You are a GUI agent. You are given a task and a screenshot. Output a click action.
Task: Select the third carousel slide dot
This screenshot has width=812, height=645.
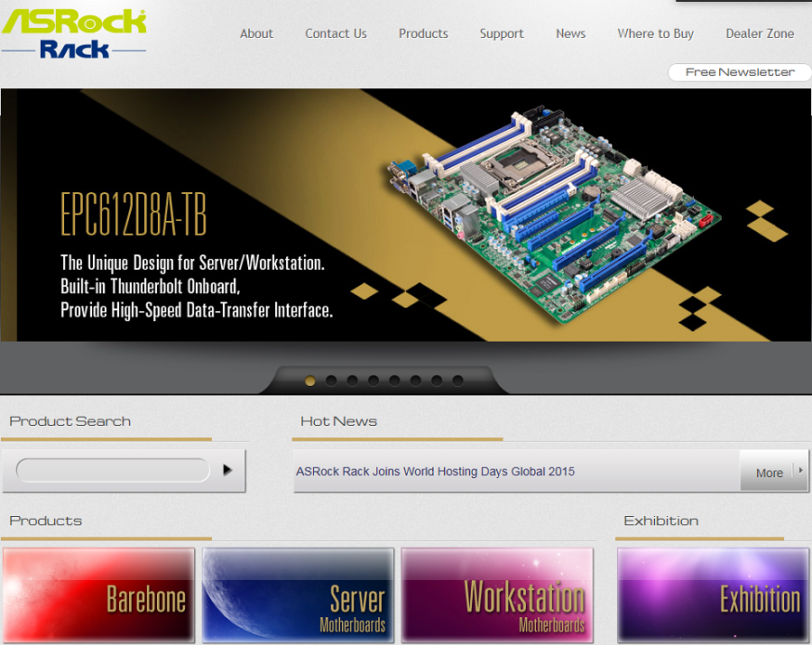coord(352,381)
